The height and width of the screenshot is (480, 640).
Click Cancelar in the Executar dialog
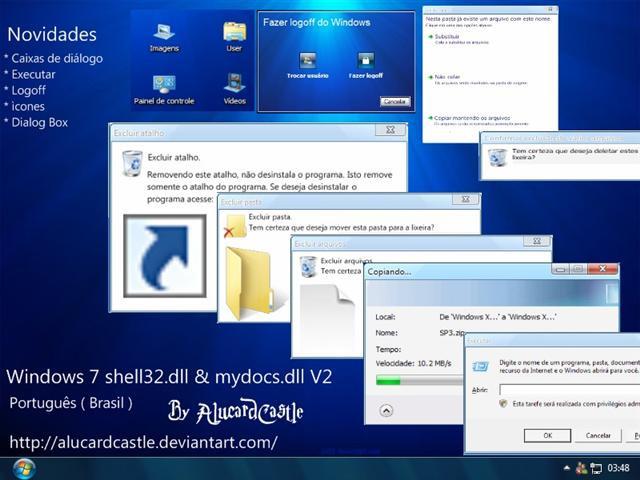(598, 436)
